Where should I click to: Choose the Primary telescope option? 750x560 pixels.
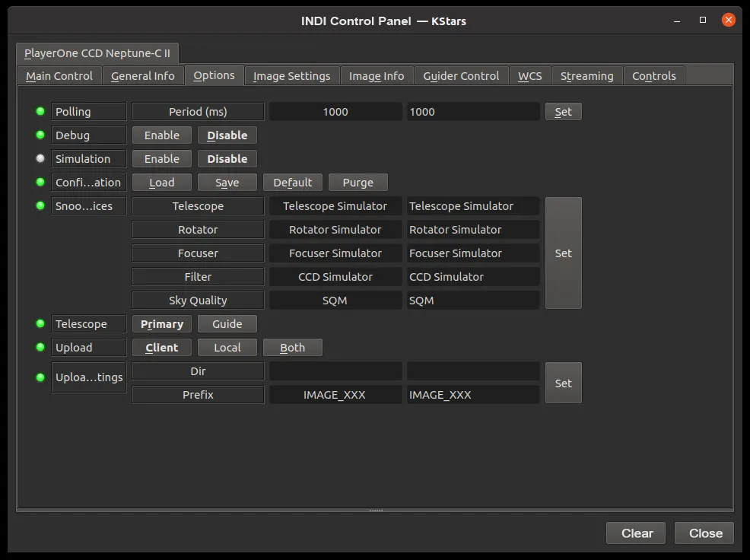point(162,323)
